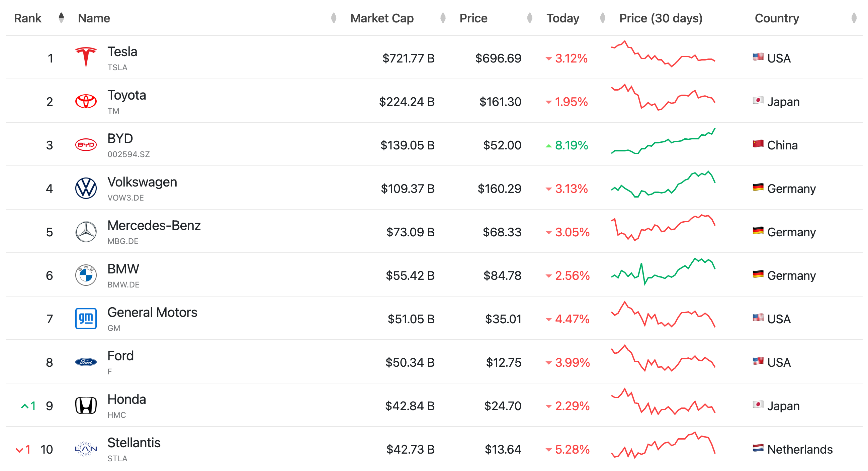Screen dimensions: 868x471
Task: Select the Volkswagen logo icon
Action: [x=86, y=188]
